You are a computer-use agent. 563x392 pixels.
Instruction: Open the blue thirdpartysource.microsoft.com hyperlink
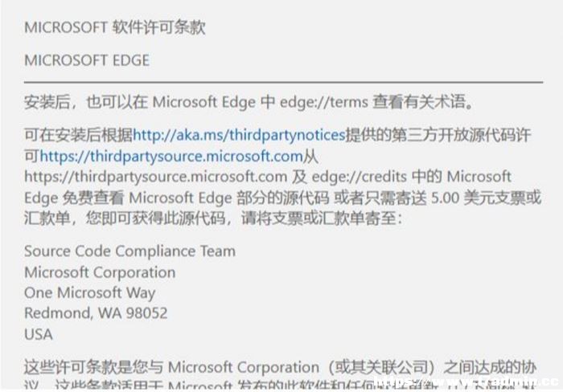pyautogui.click(x=171, y=156)
